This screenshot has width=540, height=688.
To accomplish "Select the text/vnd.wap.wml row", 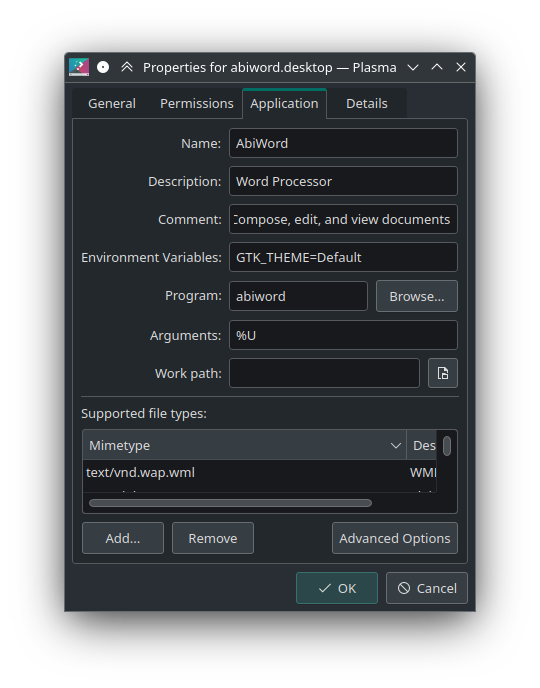I will (260, 473).
